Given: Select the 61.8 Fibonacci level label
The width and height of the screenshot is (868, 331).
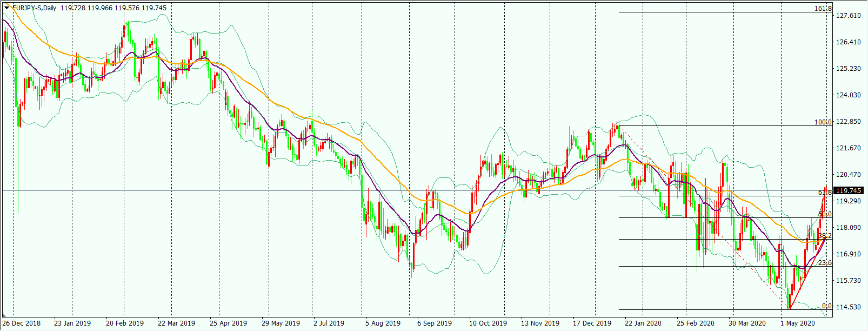Looking at the screenshot, I should [825, 193].
